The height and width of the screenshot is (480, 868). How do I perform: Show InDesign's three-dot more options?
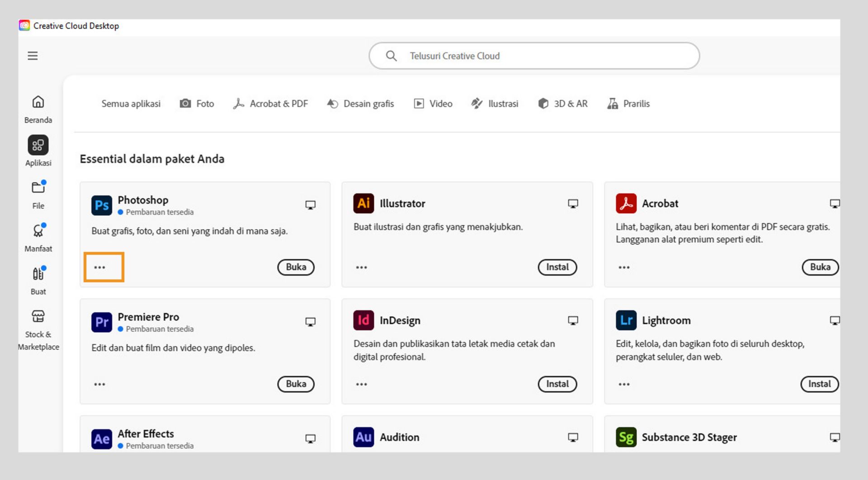coord(361,384)
